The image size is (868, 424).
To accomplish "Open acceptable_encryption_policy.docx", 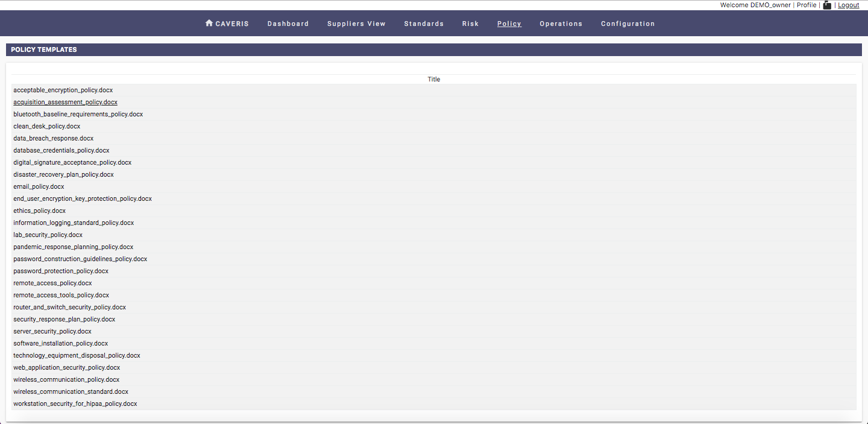I will coord(63,90).
